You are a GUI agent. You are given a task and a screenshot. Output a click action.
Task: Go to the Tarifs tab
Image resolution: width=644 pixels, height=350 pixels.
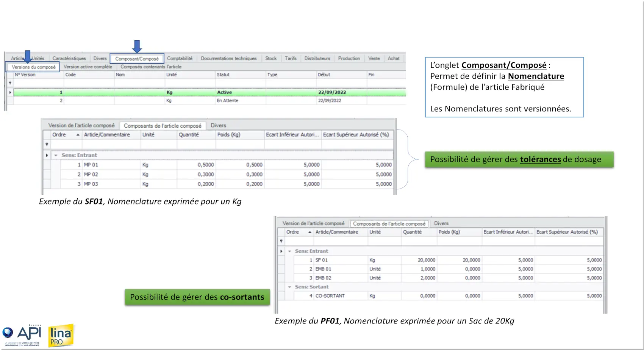point(291,58)
